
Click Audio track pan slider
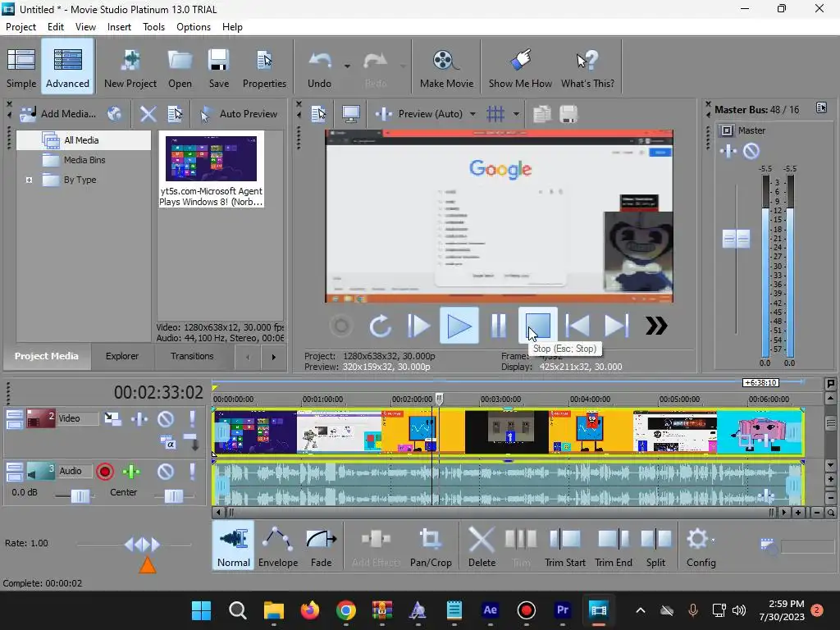[174, 496]
